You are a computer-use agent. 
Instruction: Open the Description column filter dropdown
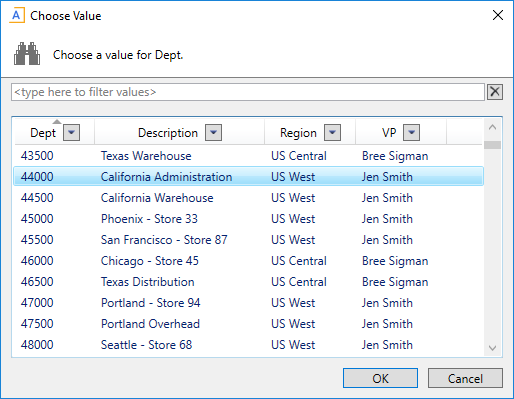click(x=214, y=133)
